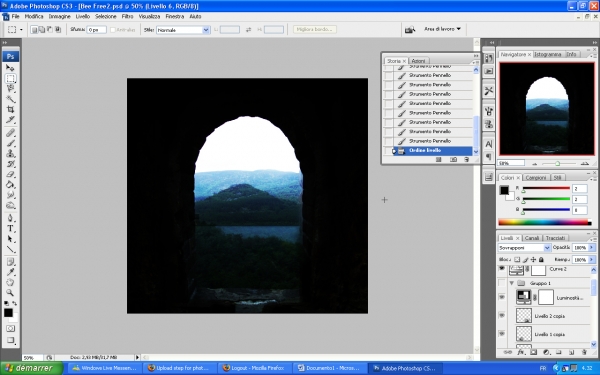Click the foreground color in toolbox
Screen dimensions: 600x375
point(8,313)
